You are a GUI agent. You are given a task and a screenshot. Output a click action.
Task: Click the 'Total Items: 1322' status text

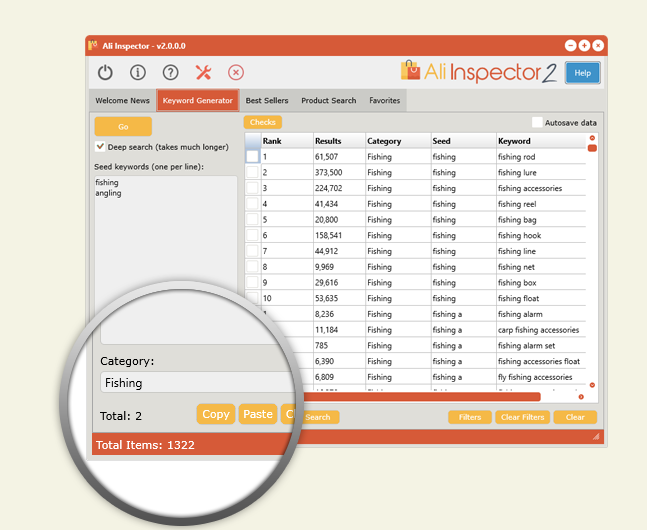coord(145,445)
